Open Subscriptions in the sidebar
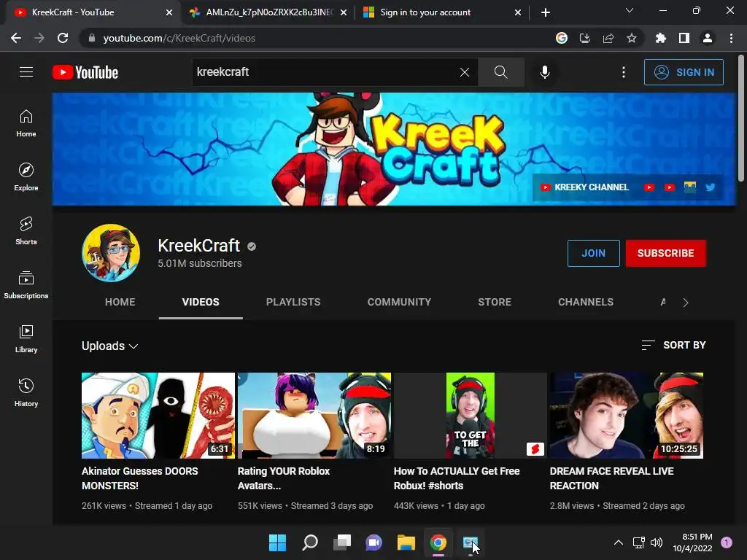Image resolution: width=747 pixels, height=560 pixels. click(26, 284)
